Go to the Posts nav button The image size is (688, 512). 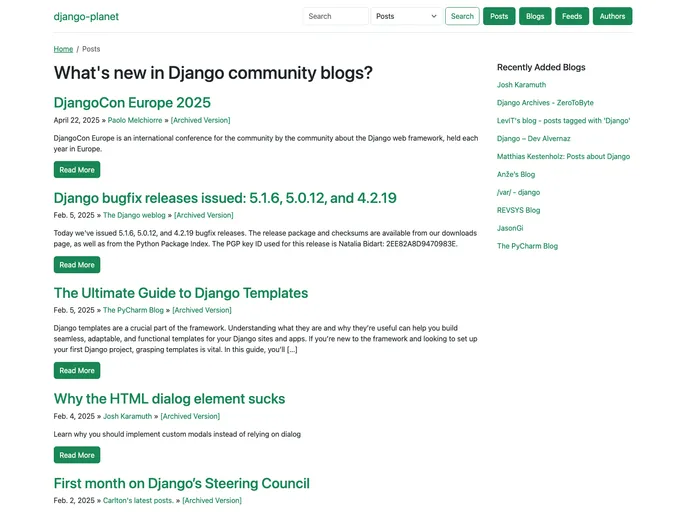499,16
